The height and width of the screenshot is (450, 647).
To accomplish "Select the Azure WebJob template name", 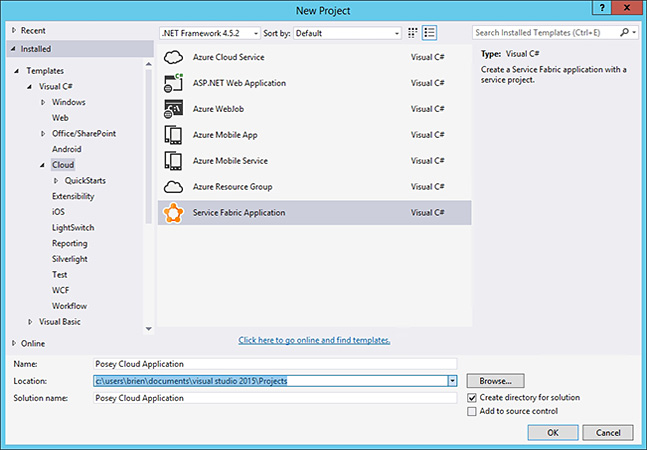I will point(218,109).
